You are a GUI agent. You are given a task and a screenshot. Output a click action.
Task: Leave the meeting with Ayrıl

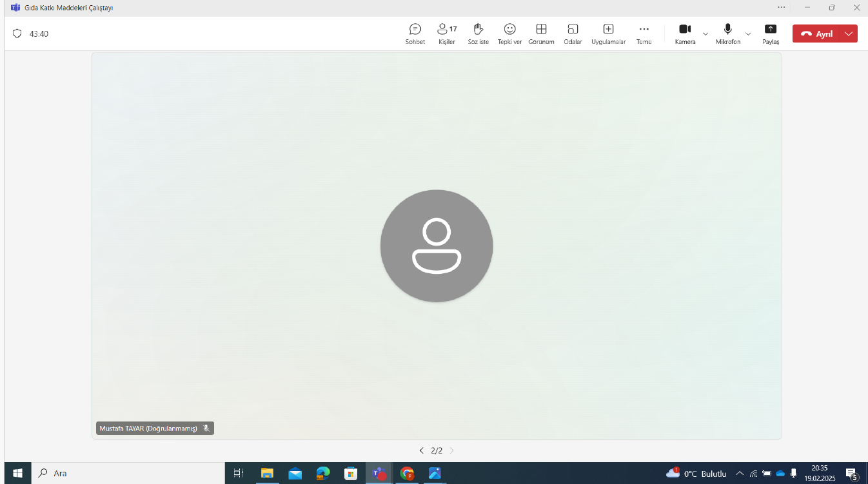817,34
